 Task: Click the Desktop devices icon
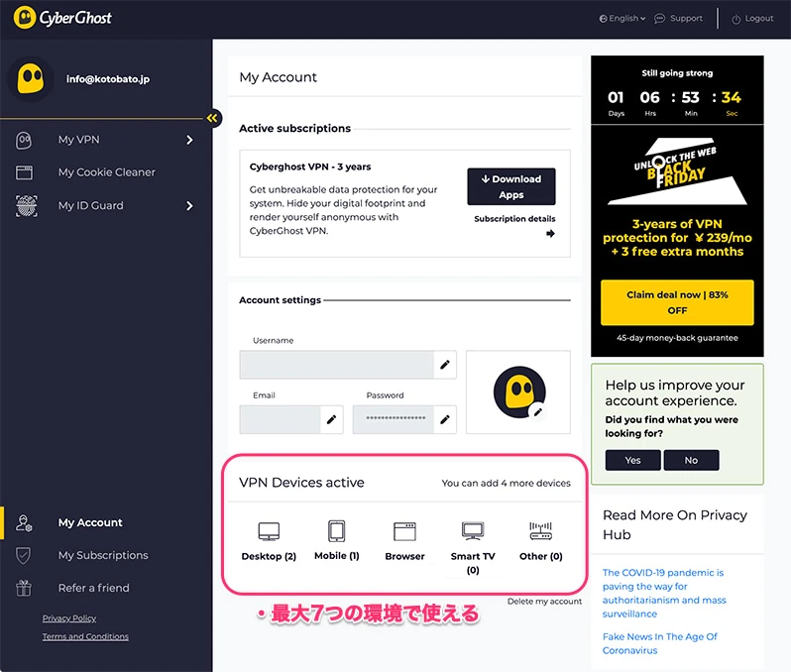click(269, 531)
